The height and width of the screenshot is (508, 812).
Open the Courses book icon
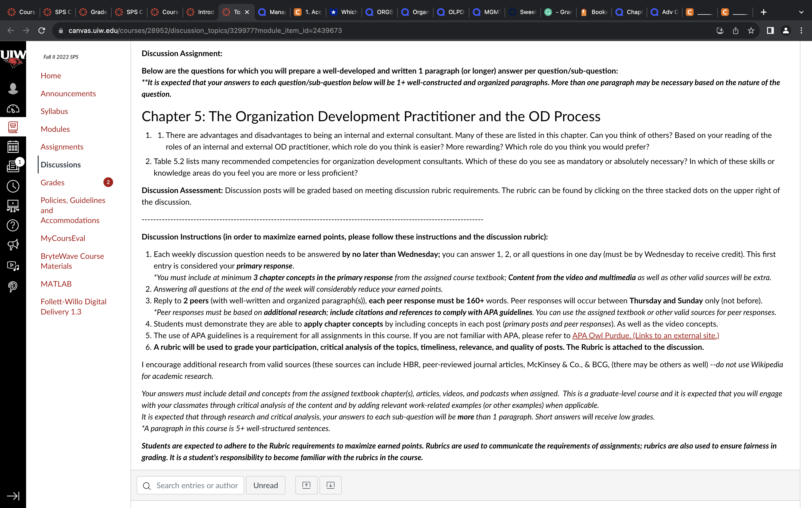[x=13, y=127]
